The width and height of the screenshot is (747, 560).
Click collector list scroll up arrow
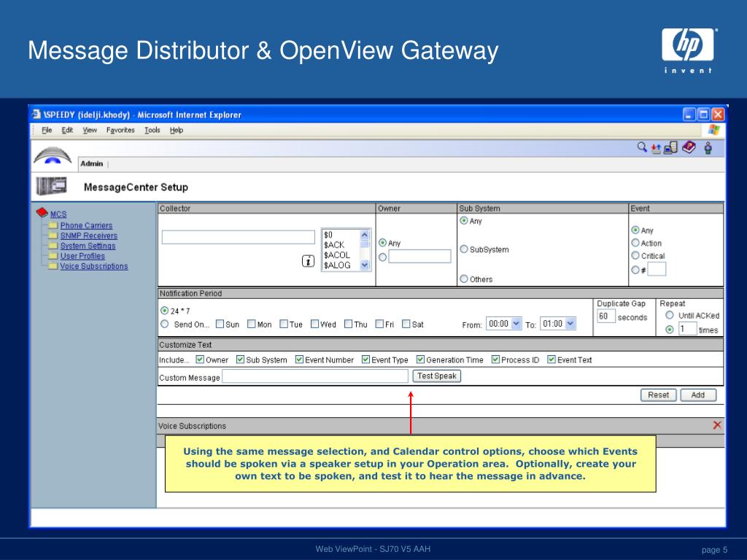(365, 234)
